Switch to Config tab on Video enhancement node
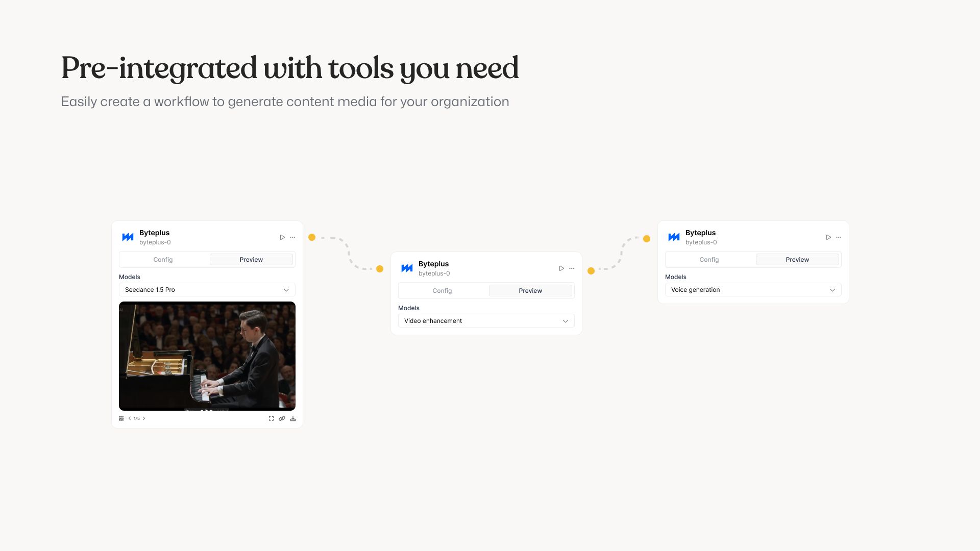The image size is (980, 551). (442, 291)
